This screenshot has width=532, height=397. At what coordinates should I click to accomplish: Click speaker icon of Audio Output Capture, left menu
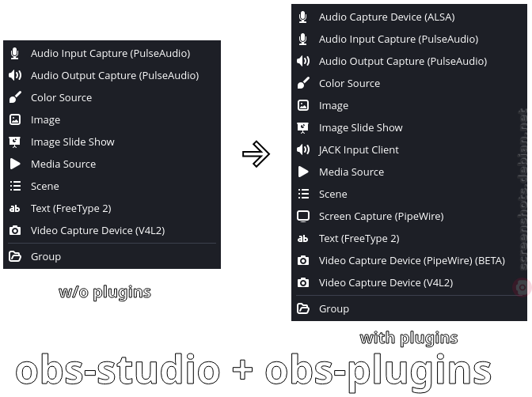tap(15, 75)
